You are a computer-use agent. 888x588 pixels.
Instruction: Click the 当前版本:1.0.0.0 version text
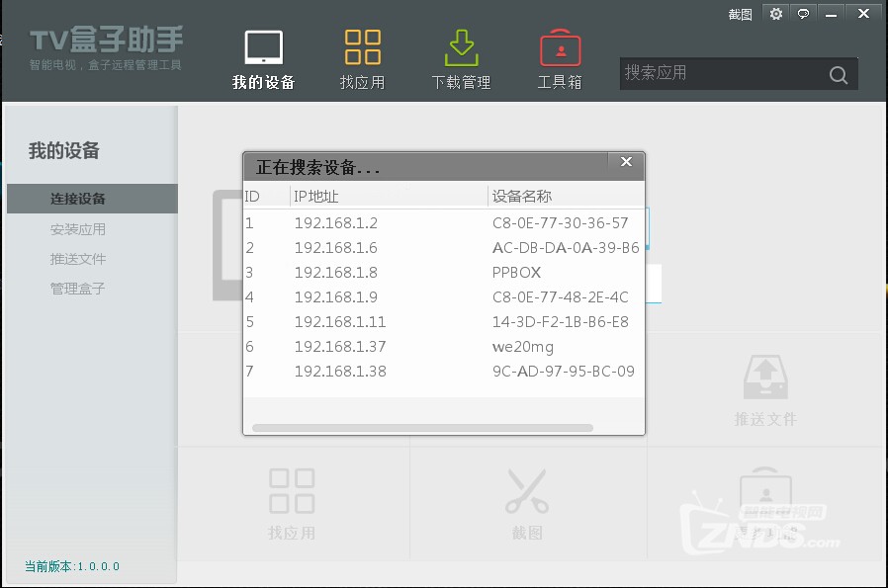click(x=72, y=566)
